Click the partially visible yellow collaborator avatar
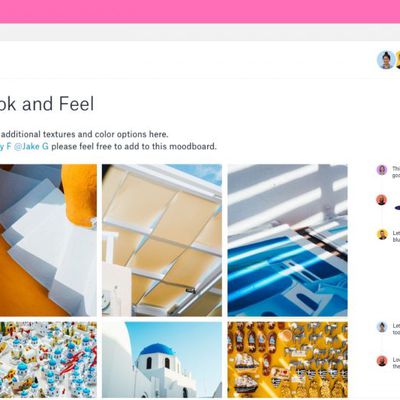The height and width of the screenshot is (400, 400). pyautogui.click(x=398, y=60)
